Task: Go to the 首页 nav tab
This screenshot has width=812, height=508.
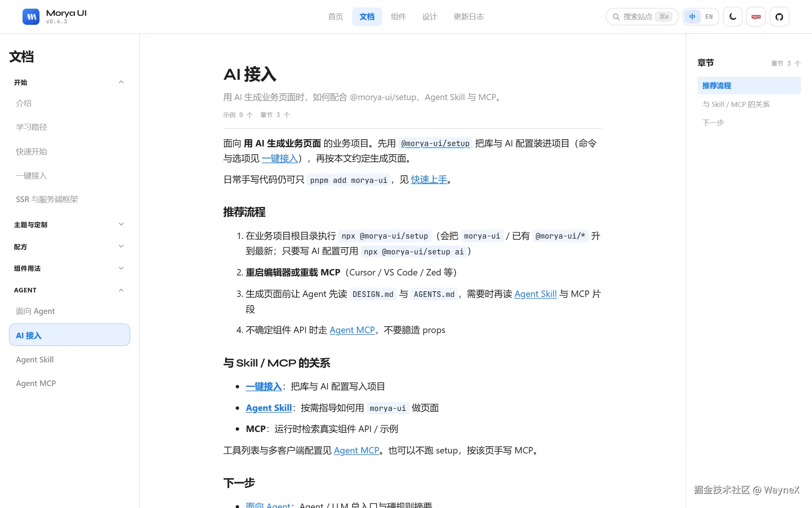Action: 335,17
